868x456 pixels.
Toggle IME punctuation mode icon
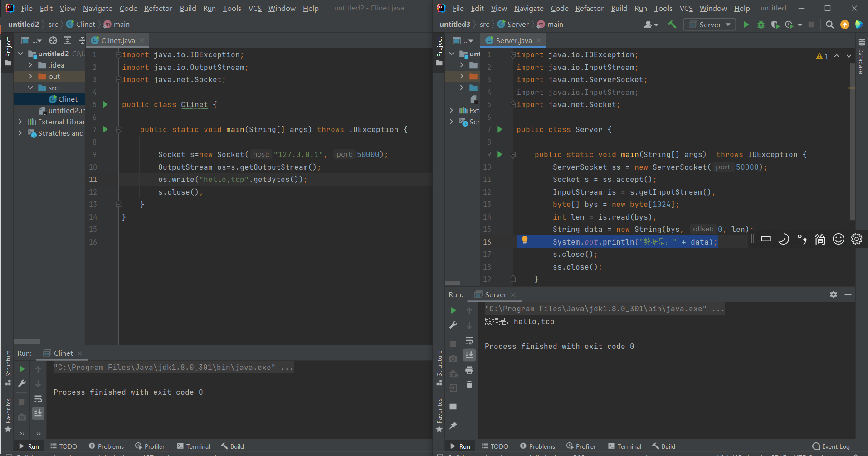click(802, 239)
